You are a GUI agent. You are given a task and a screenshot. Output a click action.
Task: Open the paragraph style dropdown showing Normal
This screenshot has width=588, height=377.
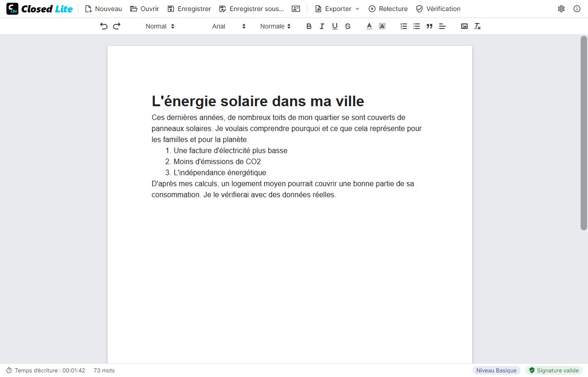(x=160, y=26)
